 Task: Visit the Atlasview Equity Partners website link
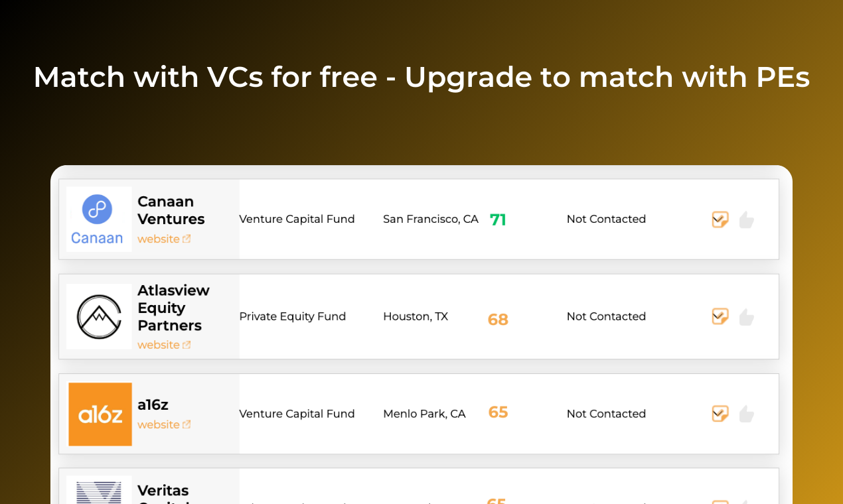(164, 345)
